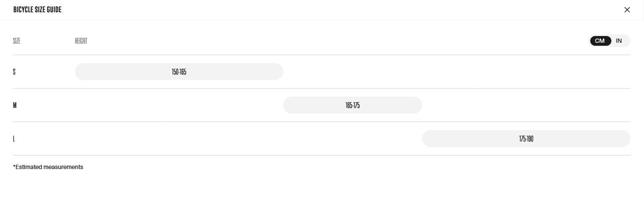Image resolution: width=644 pixels, height=197 pixels.
Task: Click the number 190 in large range
Action: (530, 139)
